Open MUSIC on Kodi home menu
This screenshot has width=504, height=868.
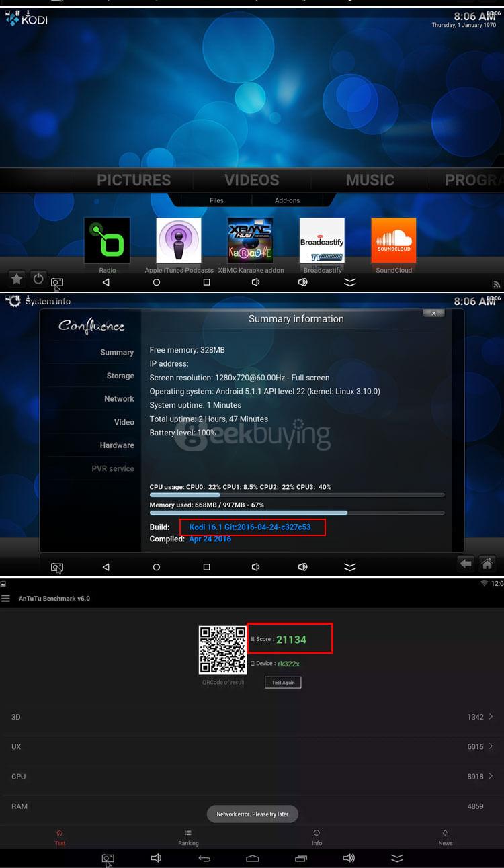[370, 180]
